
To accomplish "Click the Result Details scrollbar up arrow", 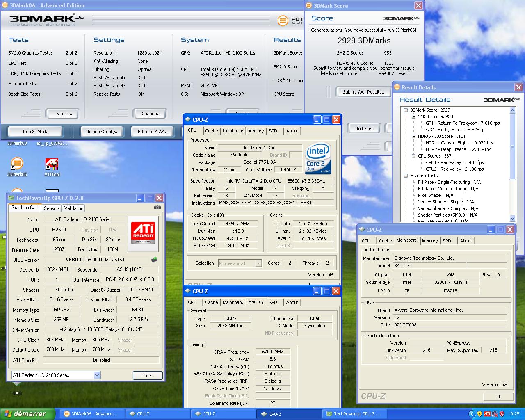I will pos(512,110).
